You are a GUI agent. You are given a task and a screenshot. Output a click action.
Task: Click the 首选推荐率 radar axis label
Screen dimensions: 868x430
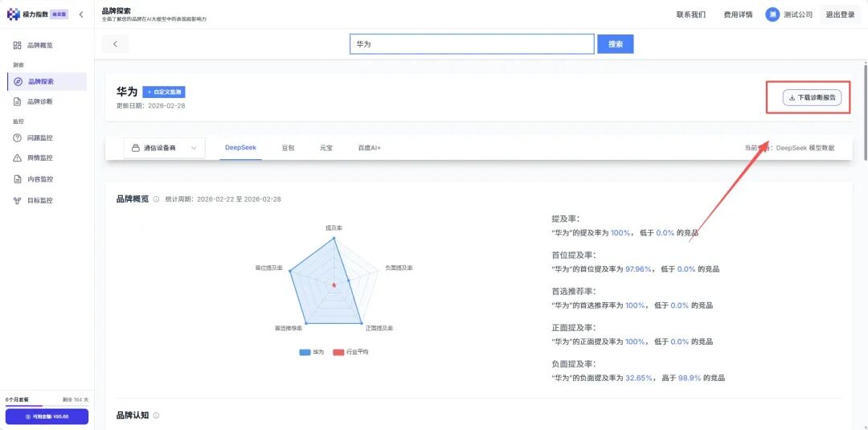point(289,329)
